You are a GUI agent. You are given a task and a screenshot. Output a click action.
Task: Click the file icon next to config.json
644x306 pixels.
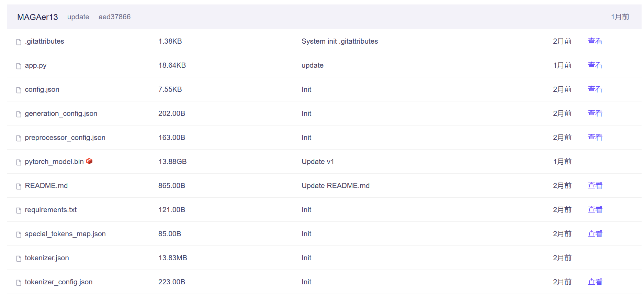19,90
